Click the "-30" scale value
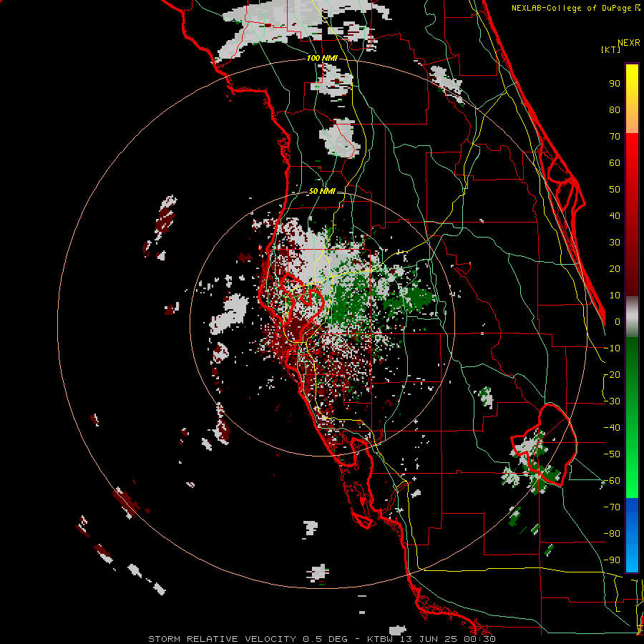Viewport: 644px width, 644px height. [612, 401]
